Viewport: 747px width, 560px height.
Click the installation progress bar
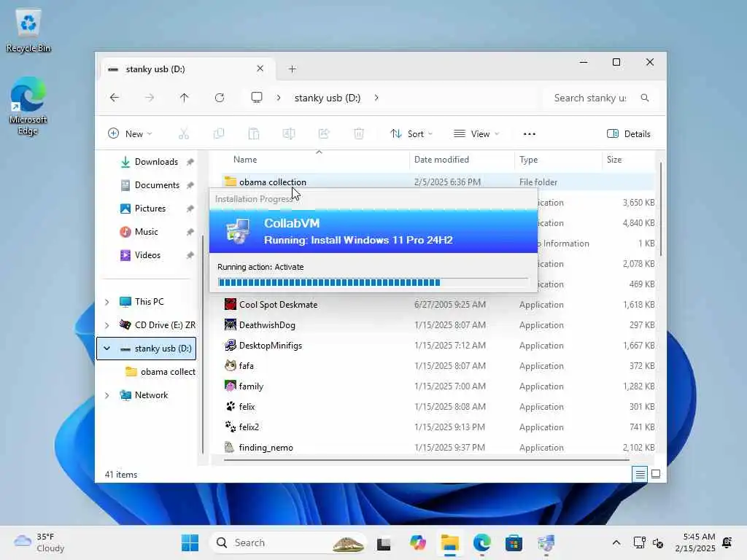(x=373, y=282)
